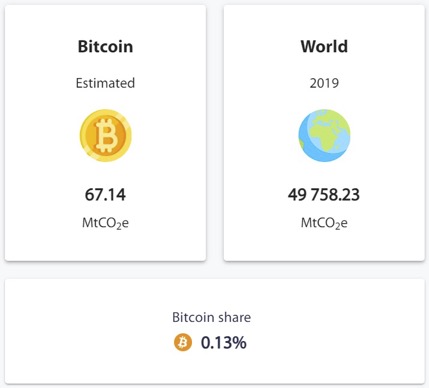The image size is (429, 388).
Task: Click the 2019 year label
Action: click(324, 83)
